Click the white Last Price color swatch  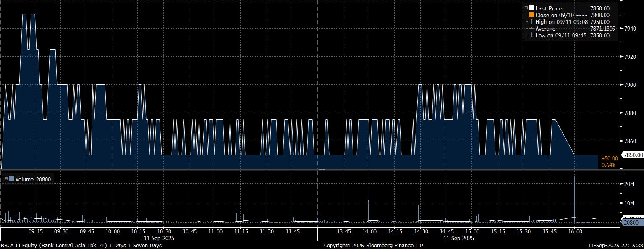coord(531,8)
